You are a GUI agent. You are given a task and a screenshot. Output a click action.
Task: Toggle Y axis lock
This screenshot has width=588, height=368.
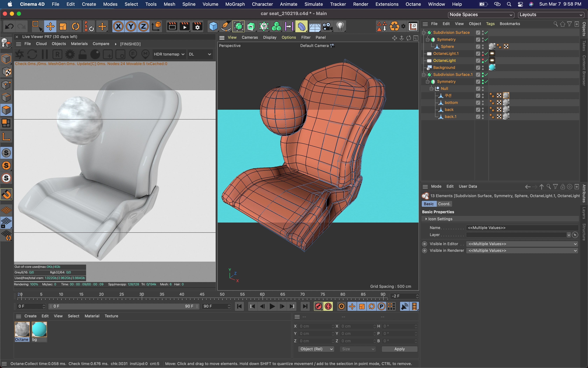[131, 26]
